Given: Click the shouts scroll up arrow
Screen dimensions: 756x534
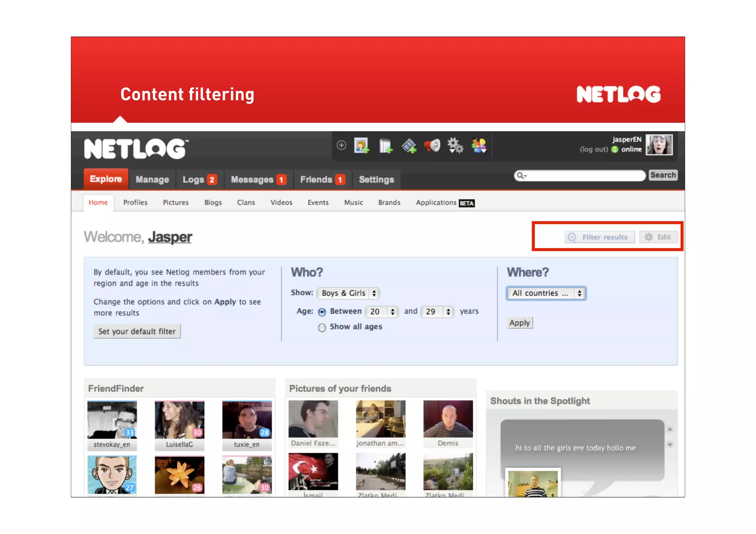Looking at the screenshot, I should 670,430.
